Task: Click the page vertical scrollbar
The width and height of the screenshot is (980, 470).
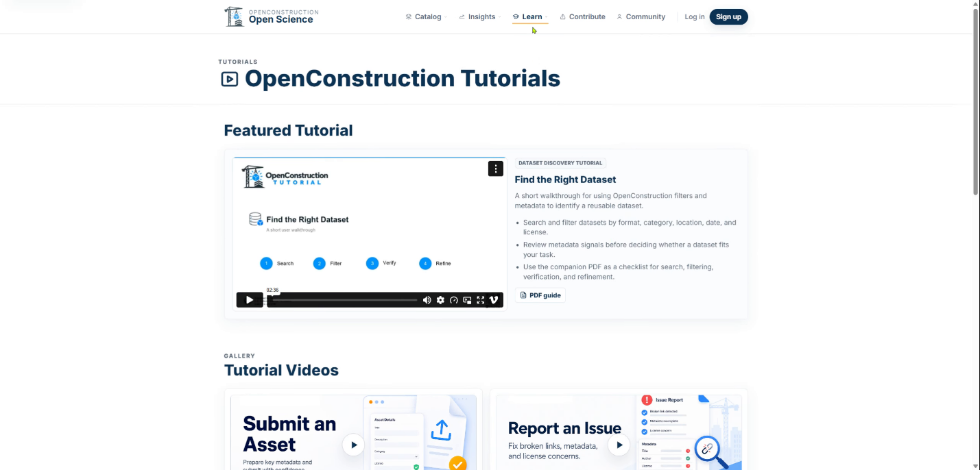Action: tap(976, 103)
